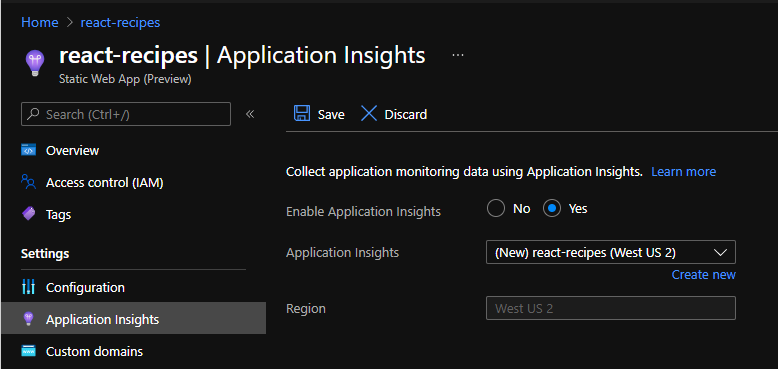Collapse the sidebar with double chevron
Screen dimensions: 778x369
tap(250, 114)
